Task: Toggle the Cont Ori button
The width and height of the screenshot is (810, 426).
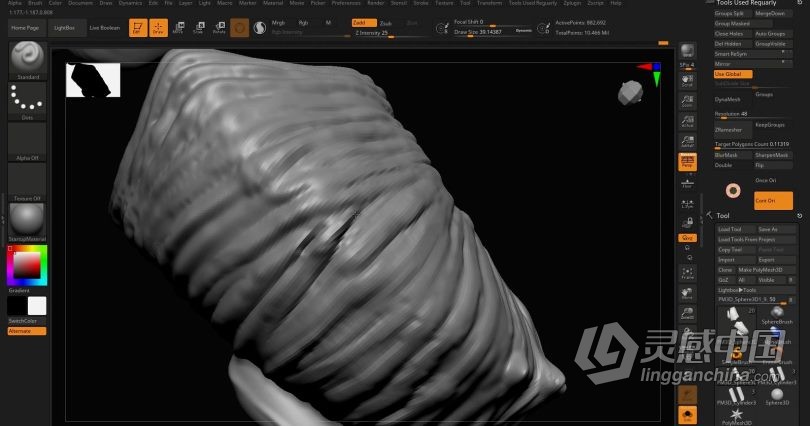Action: tap(773, 200)
